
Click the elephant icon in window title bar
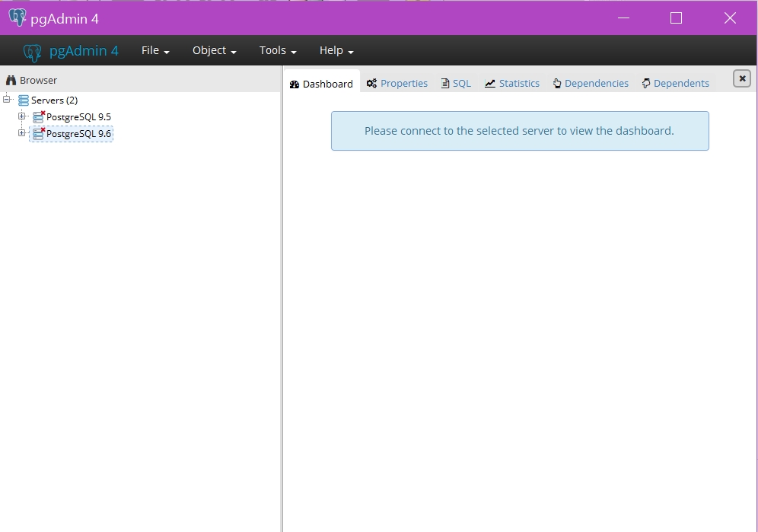[18, 18]
